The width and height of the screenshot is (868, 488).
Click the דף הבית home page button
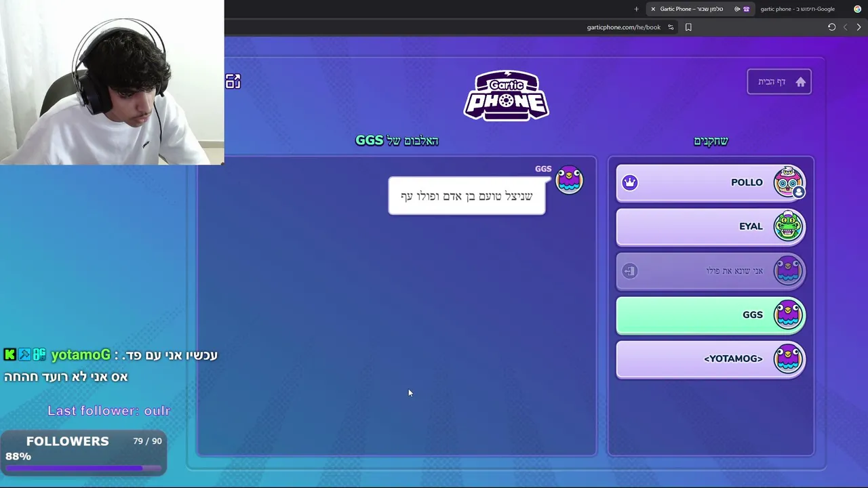pos(779,82)
